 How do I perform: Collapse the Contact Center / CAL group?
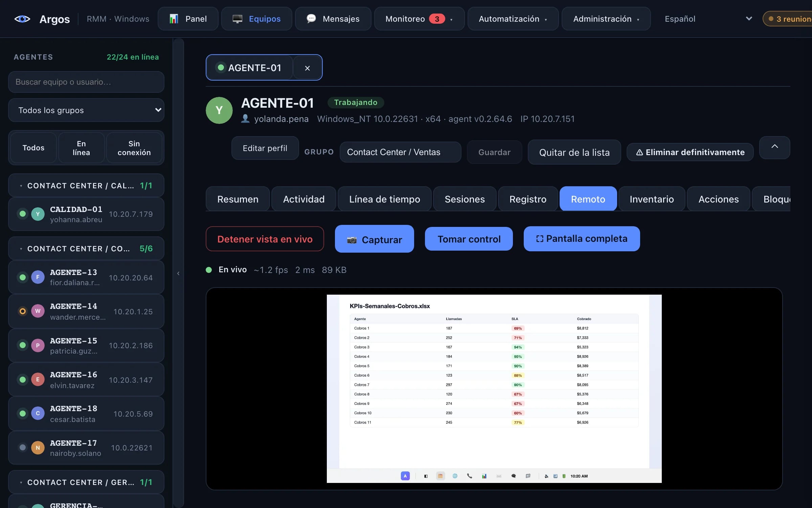tap(86, 186)
